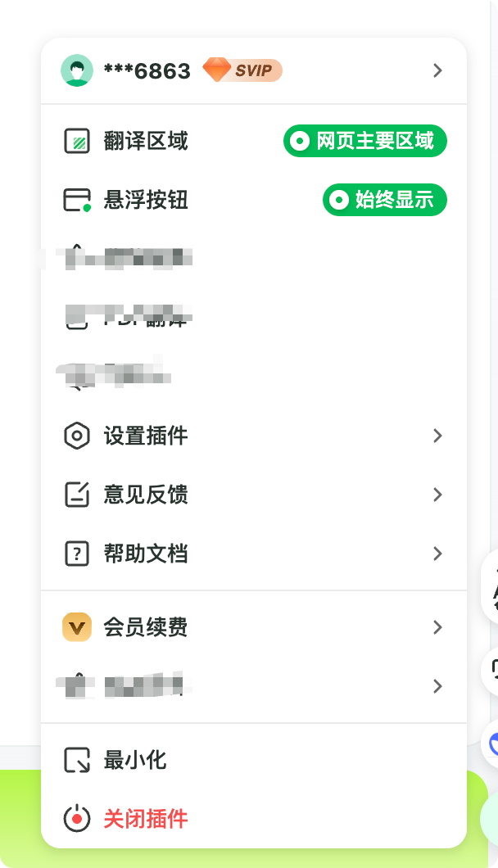Screen dimensions: 498x868
Task: Click the red power icon
Action: click(77, 818)
